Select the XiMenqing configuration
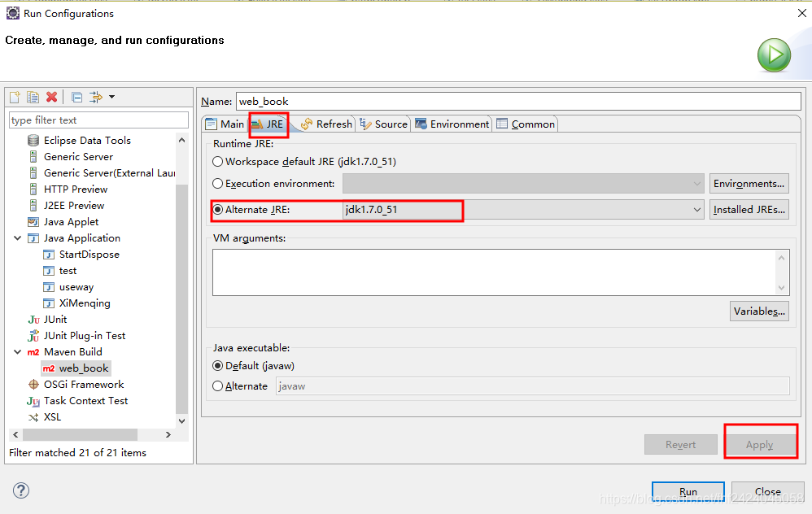The width and height of the screenshot is (812, 514). coord(85,303)
